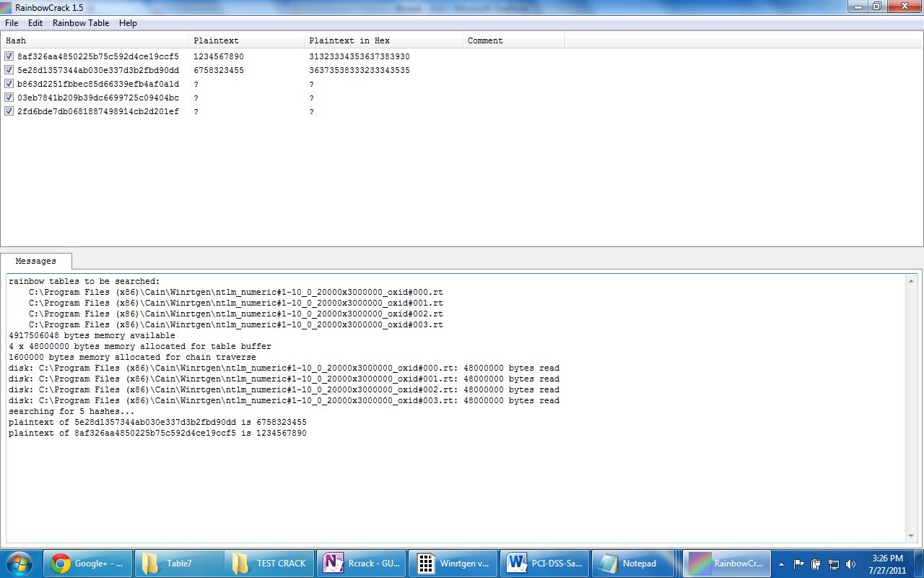Click the RainbowCrack title bar app icon
The width and height of the screenshot is (924, 578).
coord(7,7)
